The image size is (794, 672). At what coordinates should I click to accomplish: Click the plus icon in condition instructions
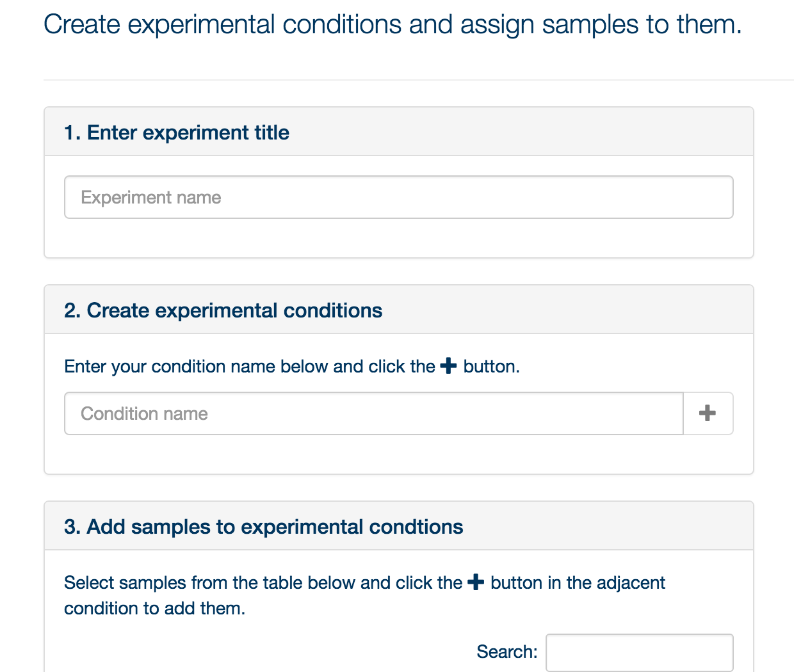click(449, 366)
